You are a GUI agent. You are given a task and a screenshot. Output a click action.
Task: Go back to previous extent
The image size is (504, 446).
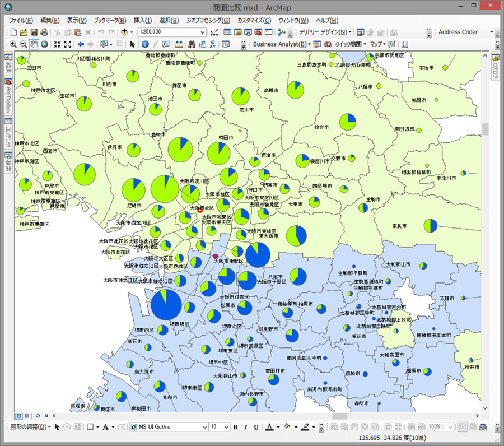[x=81, y=44]
